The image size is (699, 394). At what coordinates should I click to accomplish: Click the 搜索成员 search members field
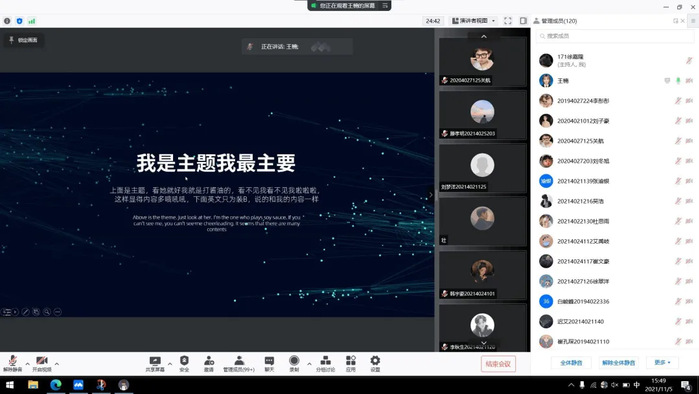click(615, 36)
